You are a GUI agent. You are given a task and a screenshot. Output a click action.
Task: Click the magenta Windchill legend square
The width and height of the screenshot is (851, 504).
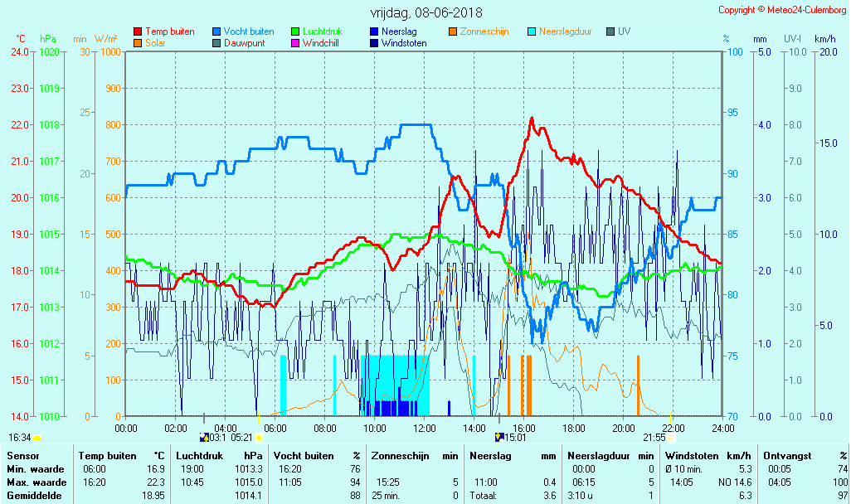point(295,43)
